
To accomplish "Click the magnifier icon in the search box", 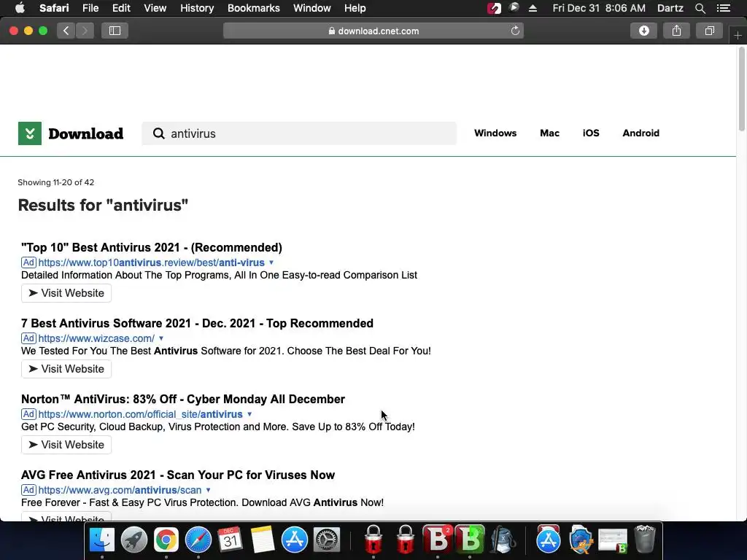I will [158, 133].
